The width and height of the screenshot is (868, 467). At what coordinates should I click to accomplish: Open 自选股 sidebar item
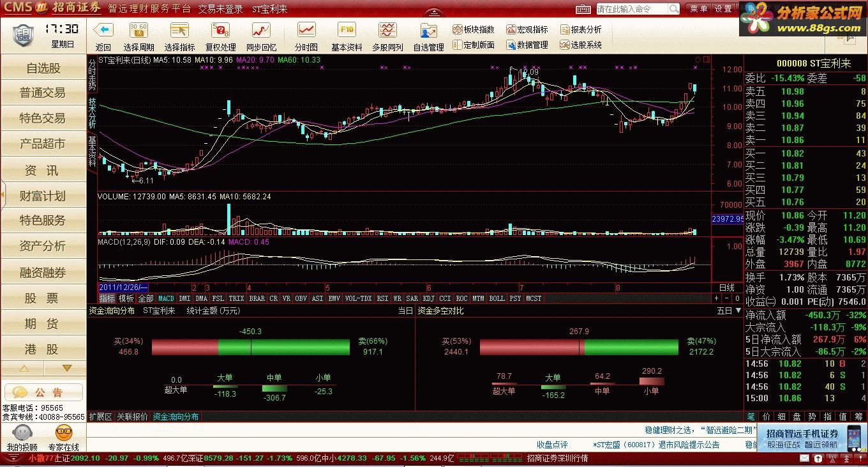(43, 68)
